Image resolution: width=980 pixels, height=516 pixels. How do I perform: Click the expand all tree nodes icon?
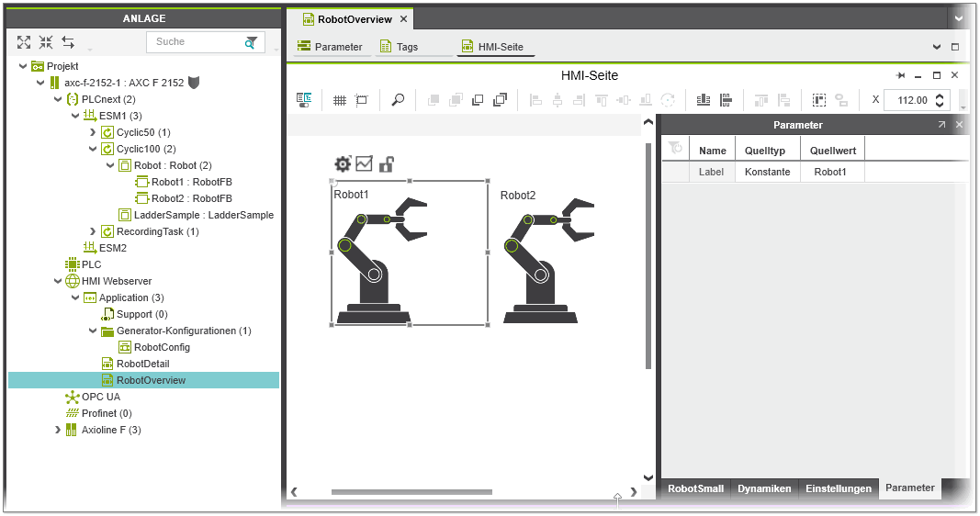(x=24, y=42)
